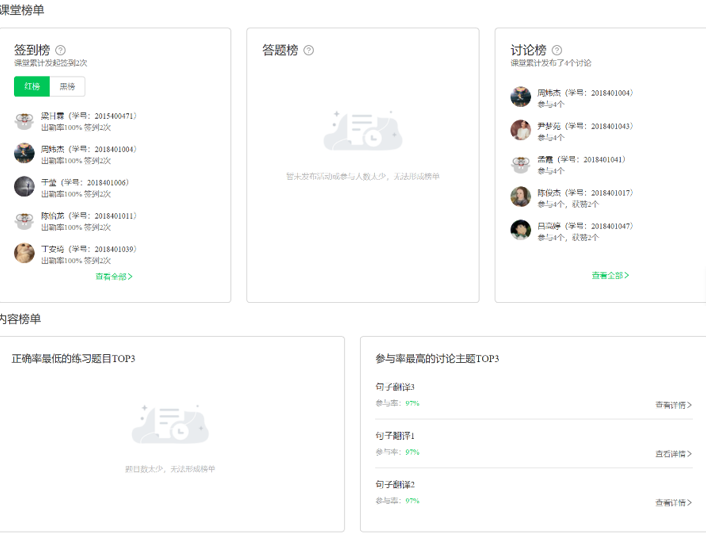Click the 句子翻译3 discussion title

(395, 387)
